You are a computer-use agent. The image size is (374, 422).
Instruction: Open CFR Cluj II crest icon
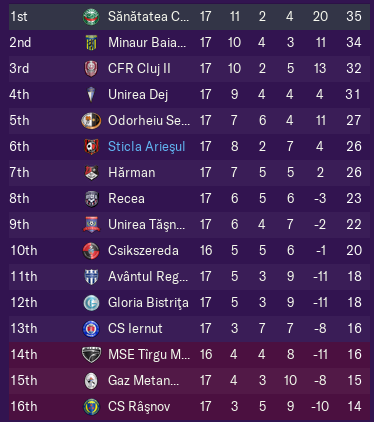tap(91, 69)
